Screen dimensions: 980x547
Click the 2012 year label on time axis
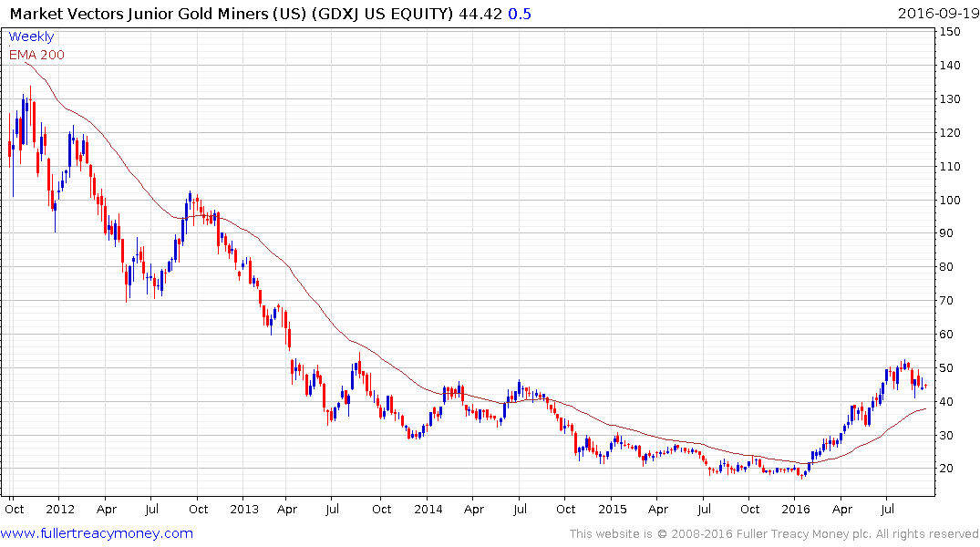[61, 509]
